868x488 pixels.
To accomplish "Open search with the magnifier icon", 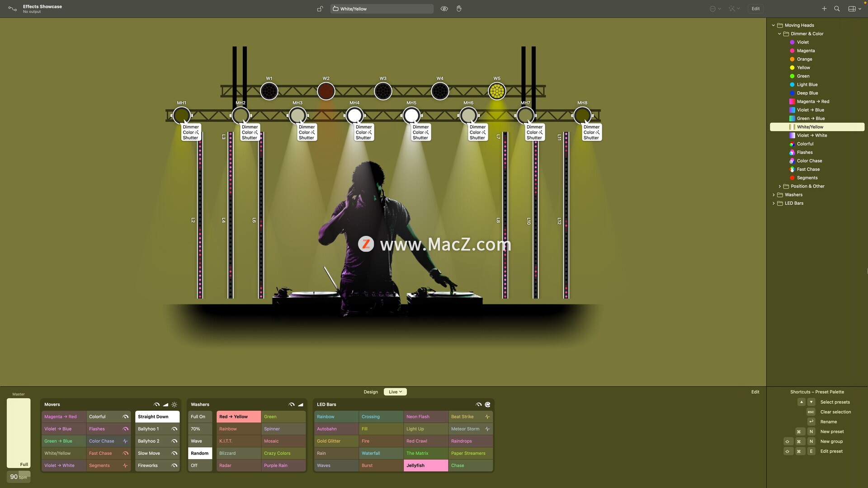I will point(837,9).
